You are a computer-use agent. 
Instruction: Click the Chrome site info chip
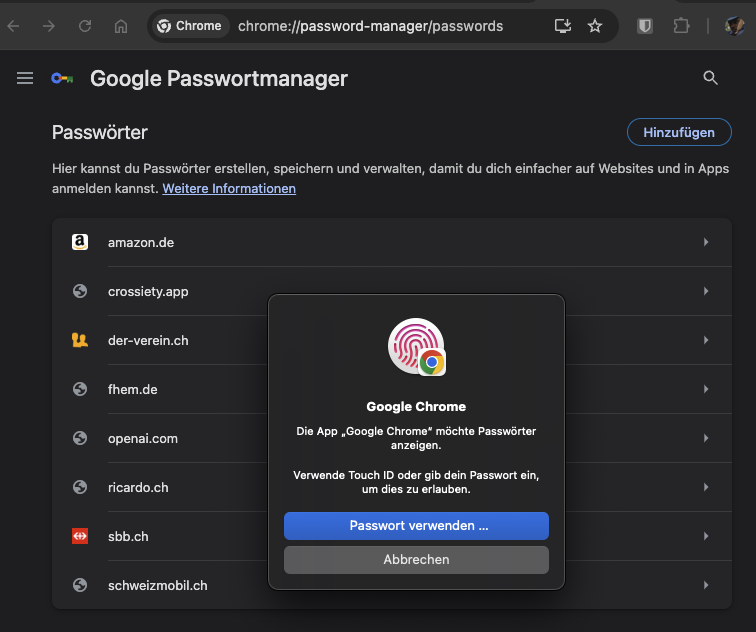189,26
